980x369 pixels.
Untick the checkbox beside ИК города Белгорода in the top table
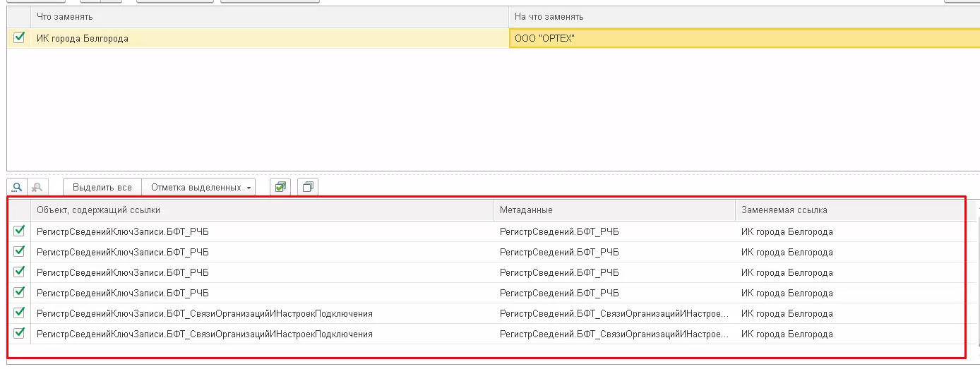click(x=19, y=38)
